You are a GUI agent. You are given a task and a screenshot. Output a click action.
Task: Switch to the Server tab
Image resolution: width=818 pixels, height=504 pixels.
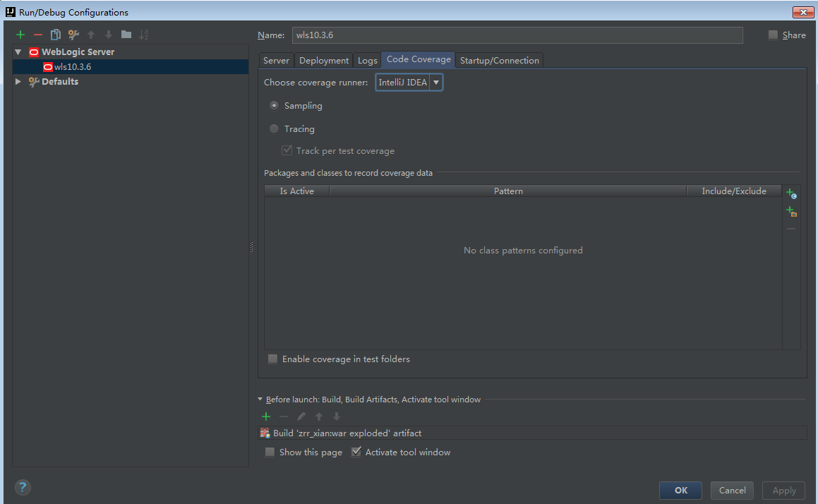(276, 61)
